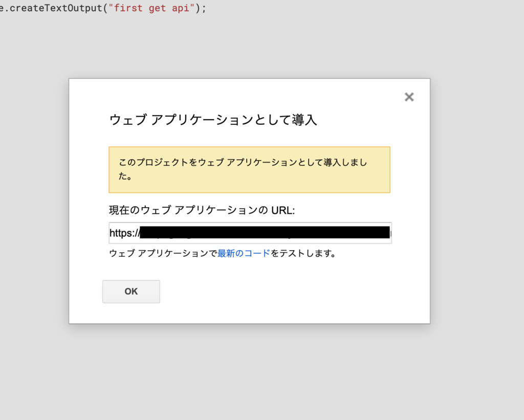This screenshot has width=524, height=420.
Task: Open the 最新のコード link
Action: (x=244, y=253)
